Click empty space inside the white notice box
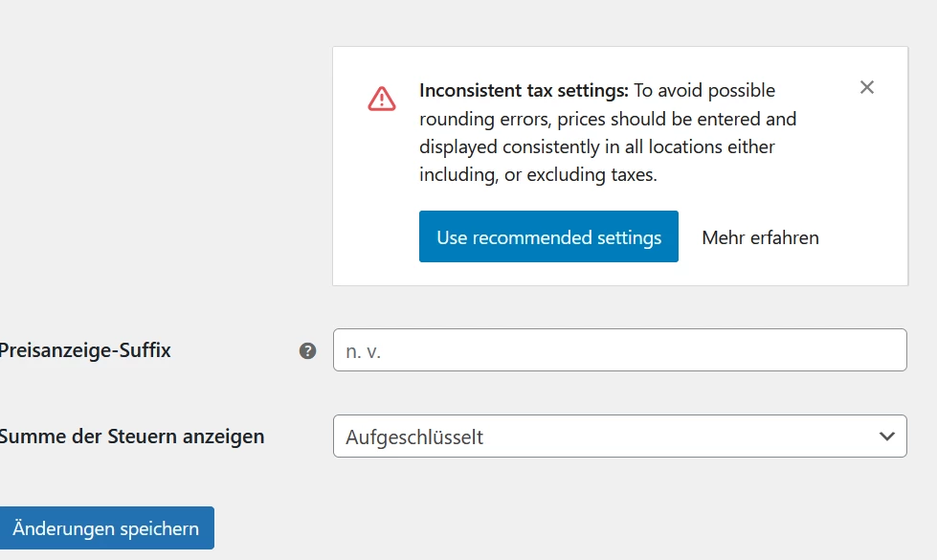Viewport: 937px width, 560px height. pyautogui.click(x=849, y=173)
